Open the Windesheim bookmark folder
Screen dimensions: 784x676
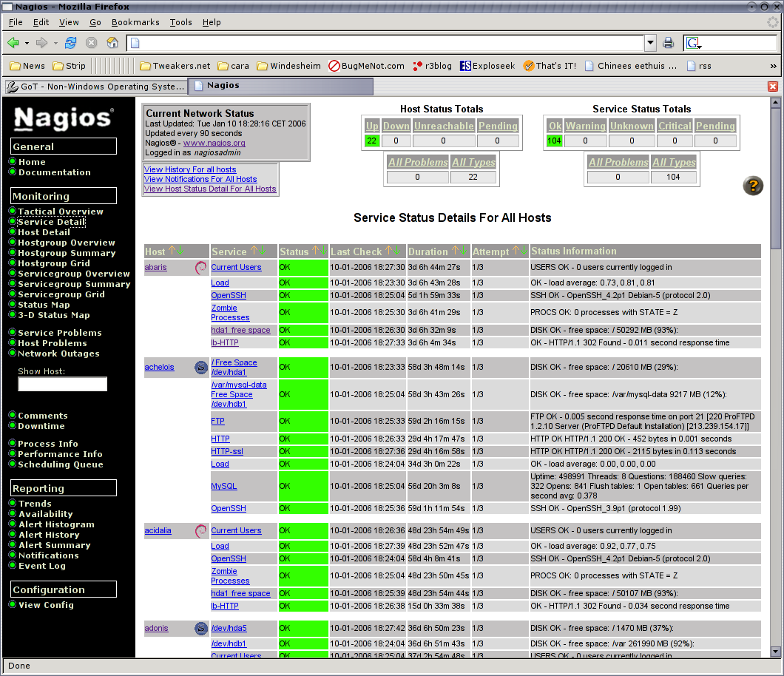289,66
